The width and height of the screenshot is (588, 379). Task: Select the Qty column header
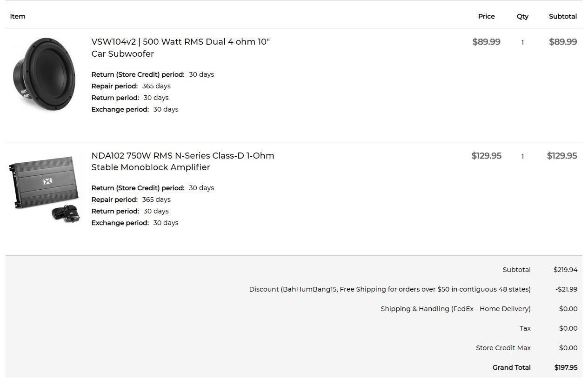click(x=522, y=16)
